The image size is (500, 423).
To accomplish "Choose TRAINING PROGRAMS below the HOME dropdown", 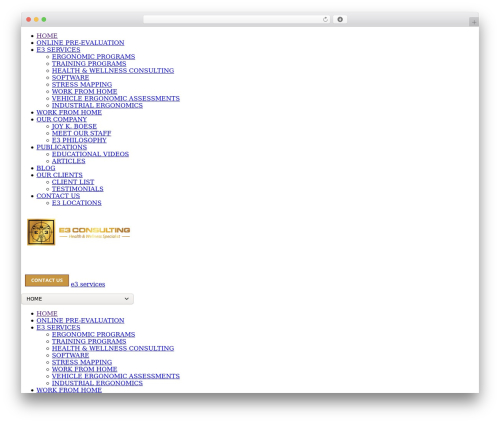I will (89, 342).
